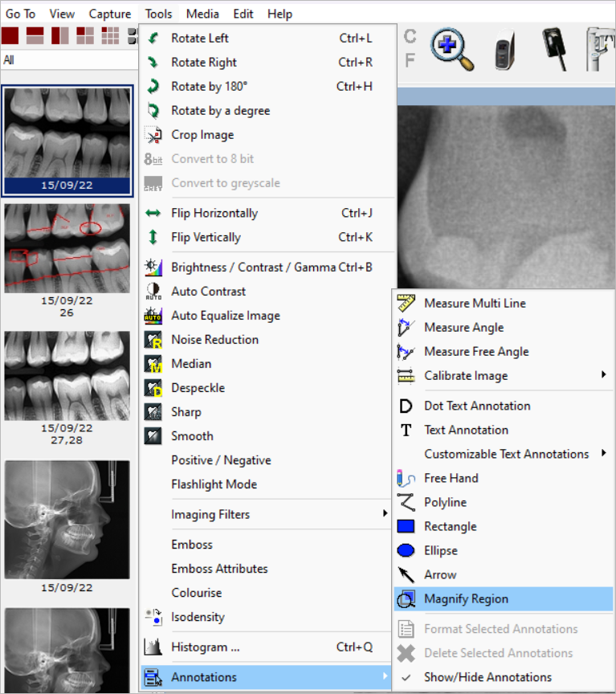This screenshot has height=694, width=616.
Task: Click the Polyline icon
Action: 406,502
